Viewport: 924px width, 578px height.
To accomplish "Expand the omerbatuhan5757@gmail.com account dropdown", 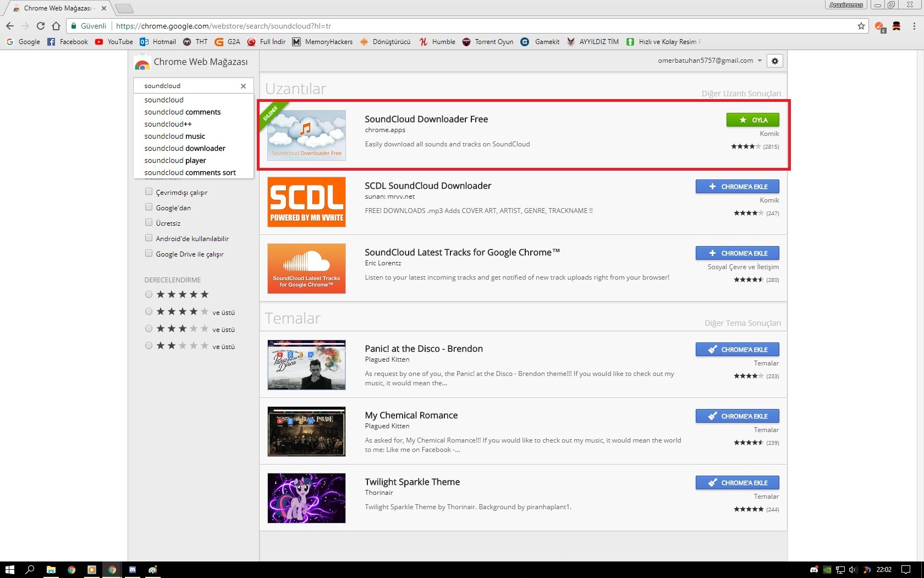I will click(x=710, y=61).
